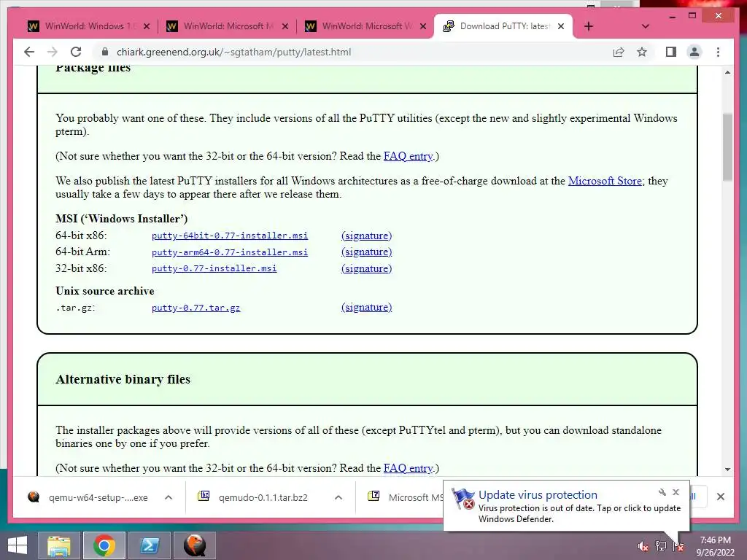747x560 pixels.
Task: Open the Microsoft Store link
Action: tap(605, 181)
